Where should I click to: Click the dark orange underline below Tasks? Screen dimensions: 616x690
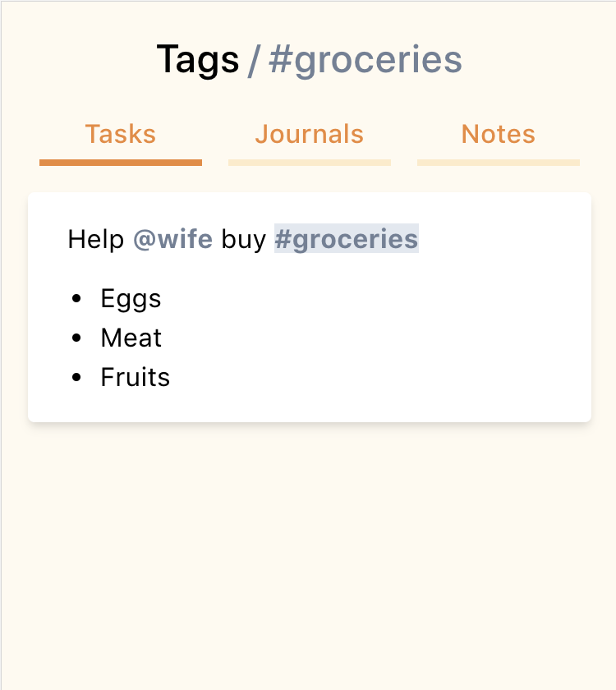pos(121,163)
